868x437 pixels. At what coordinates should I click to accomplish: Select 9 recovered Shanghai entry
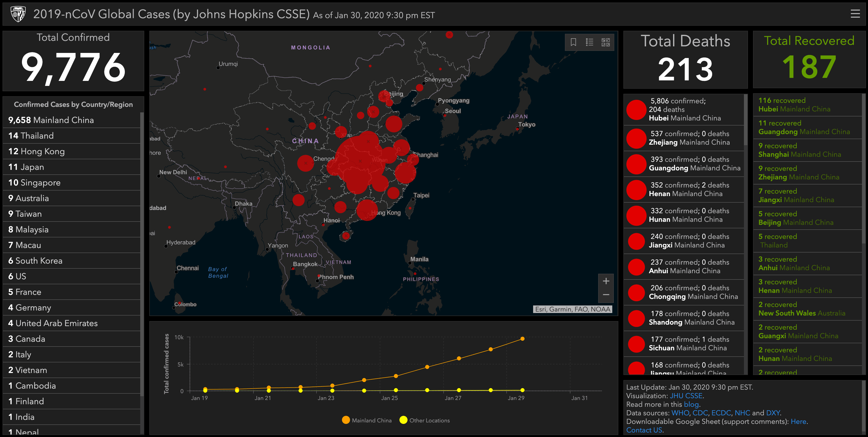tap(808, 150)
